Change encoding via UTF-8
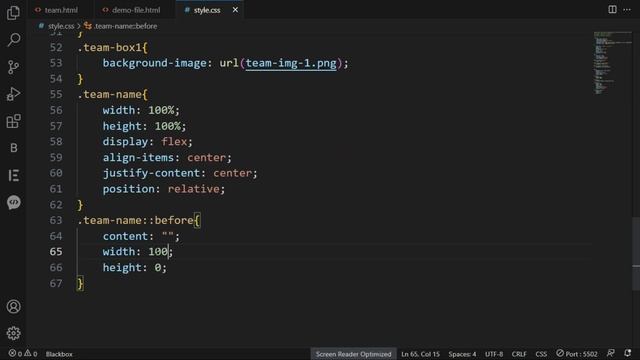This screenshot has width=640, height=360. coord(494,354)
